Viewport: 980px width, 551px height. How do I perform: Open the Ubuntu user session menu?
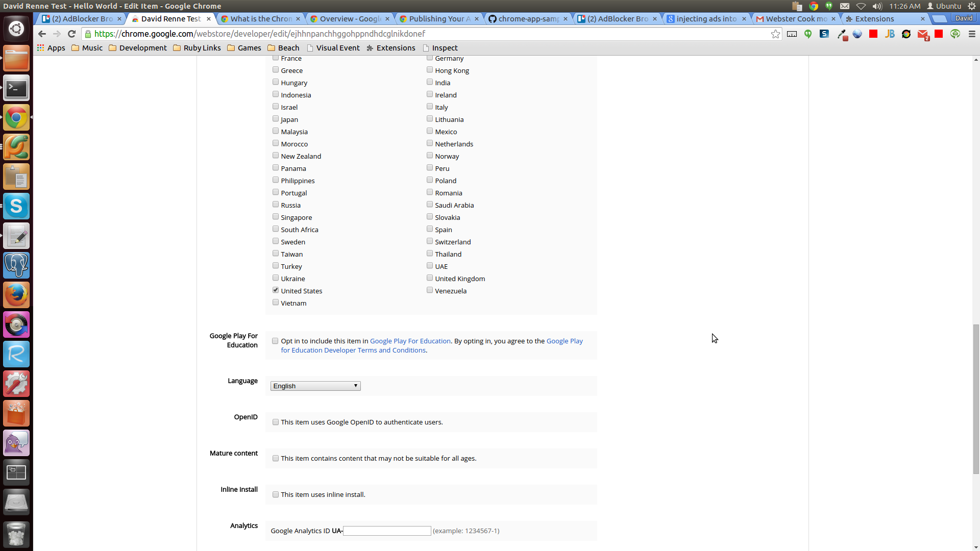click(x=944, y=6)
